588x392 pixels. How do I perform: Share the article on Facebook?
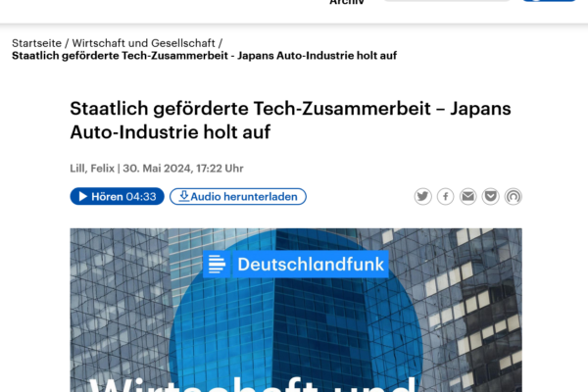coord(446,197)
